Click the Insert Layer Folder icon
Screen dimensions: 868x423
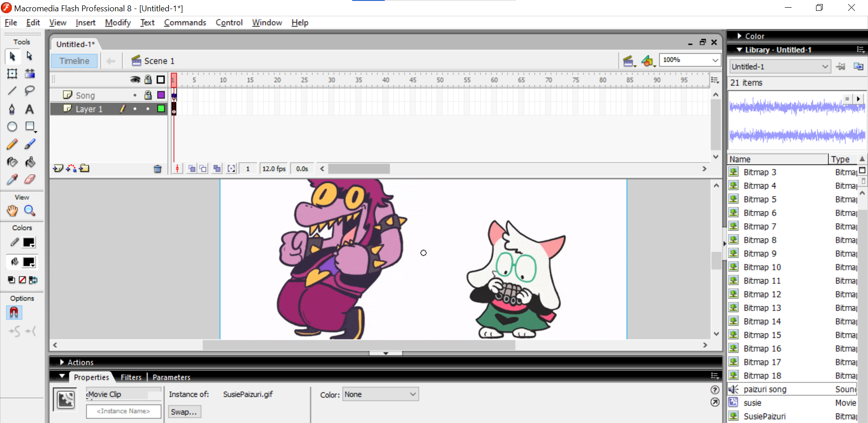85,169
